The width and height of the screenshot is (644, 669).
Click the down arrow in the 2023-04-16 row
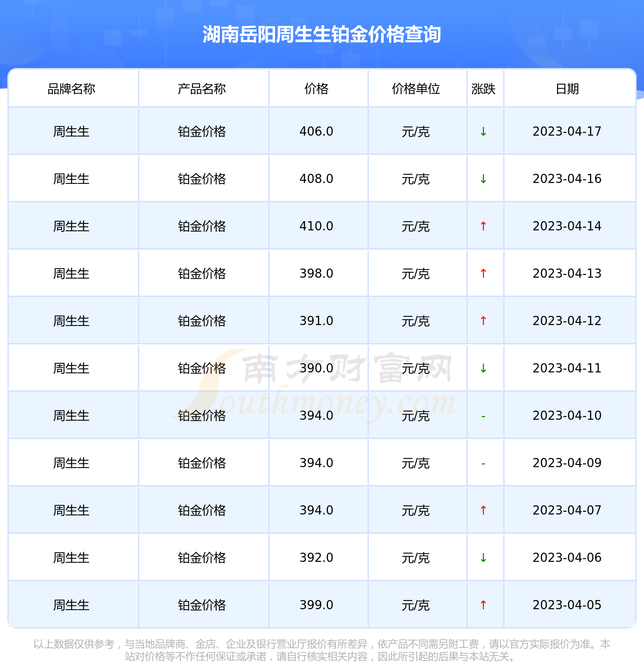483,179
